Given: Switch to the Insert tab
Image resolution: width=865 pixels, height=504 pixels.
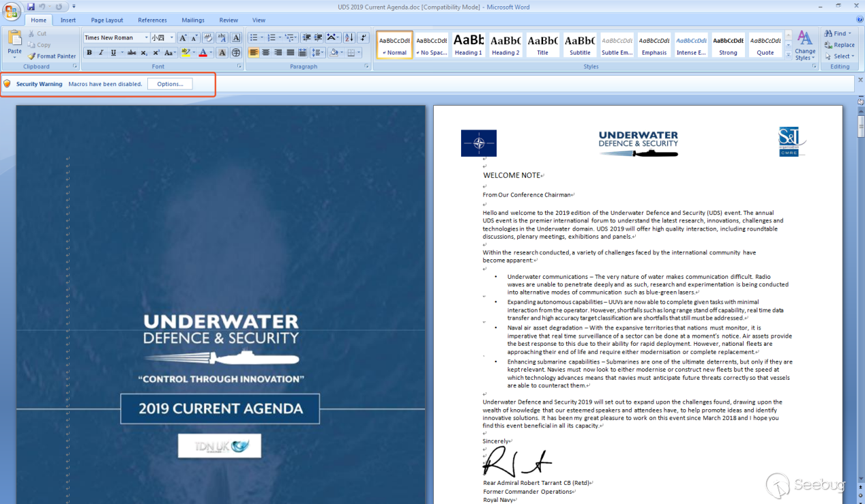Looking at the screenshot, I should click(x=68, y=20).
